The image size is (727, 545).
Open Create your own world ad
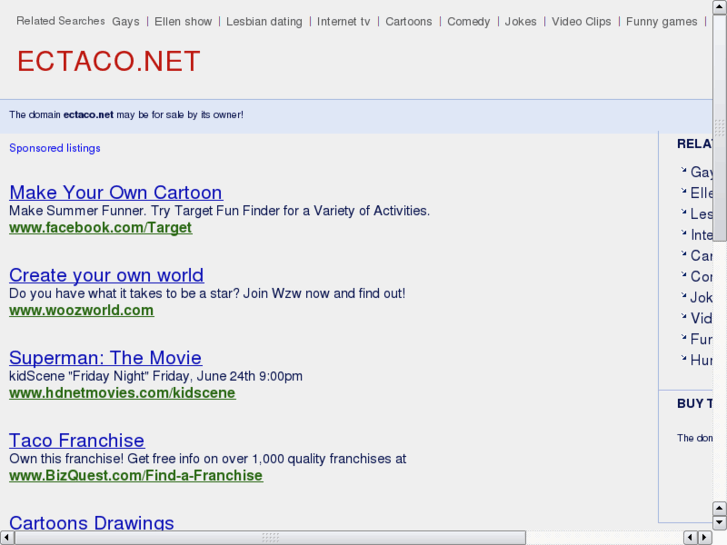106,275
